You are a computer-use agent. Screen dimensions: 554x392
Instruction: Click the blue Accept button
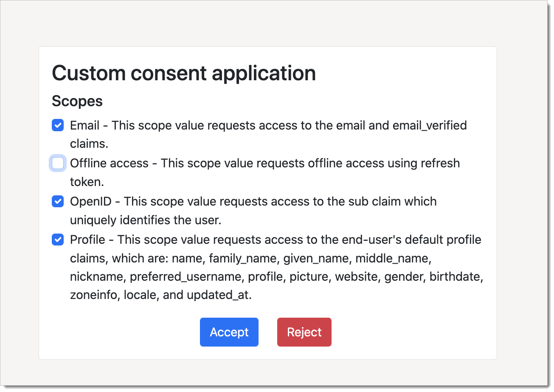[x=229, y=332]
